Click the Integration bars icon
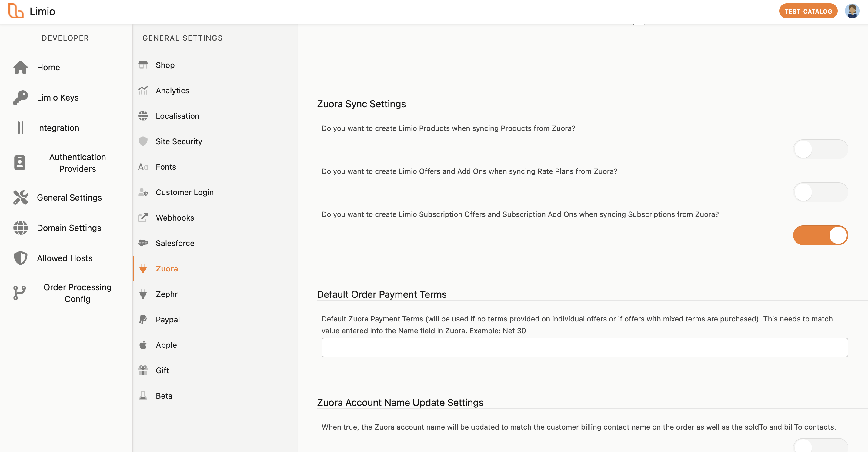Viewport: 868px width, 452px height. (21, 128)
